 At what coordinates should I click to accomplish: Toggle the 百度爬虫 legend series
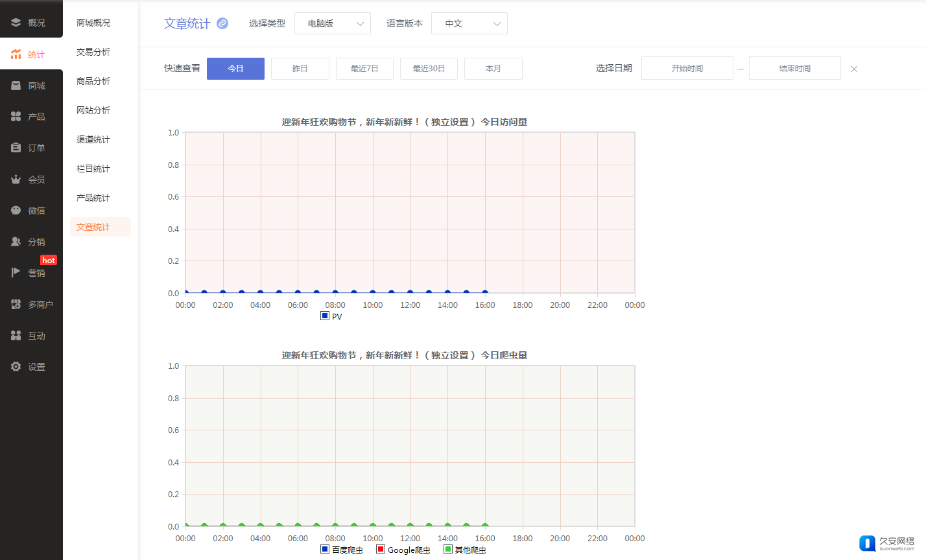(325, 550)
